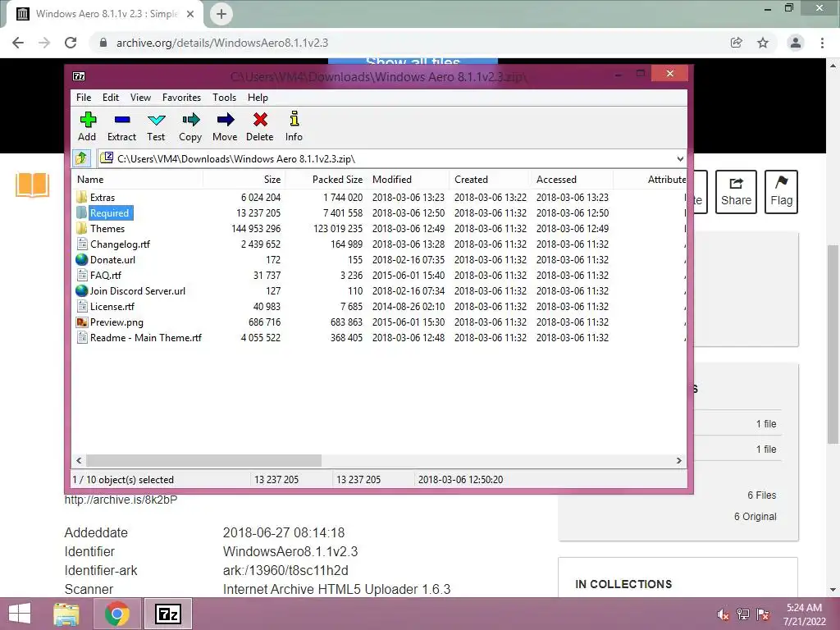This screenshot has width=840, height=630.
Task: Click the red Delete icon
Action: click(x=260, y=120)
